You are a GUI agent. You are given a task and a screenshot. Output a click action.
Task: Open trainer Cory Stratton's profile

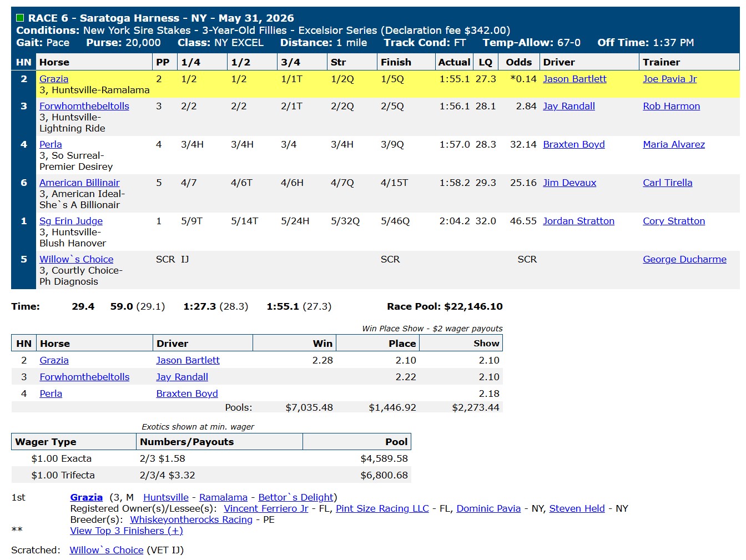(x=674, y=221)
